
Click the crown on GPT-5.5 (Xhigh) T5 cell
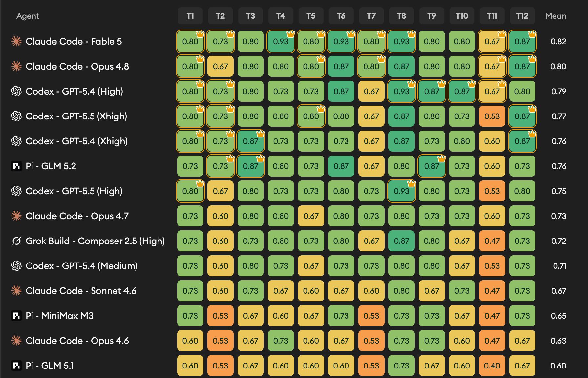click(321, 109)
